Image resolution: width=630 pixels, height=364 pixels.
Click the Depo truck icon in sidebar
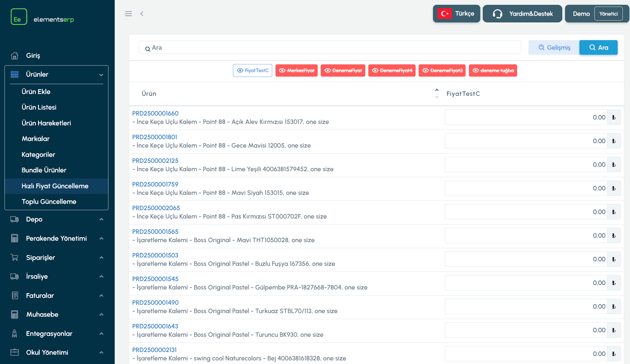point(14,219)
